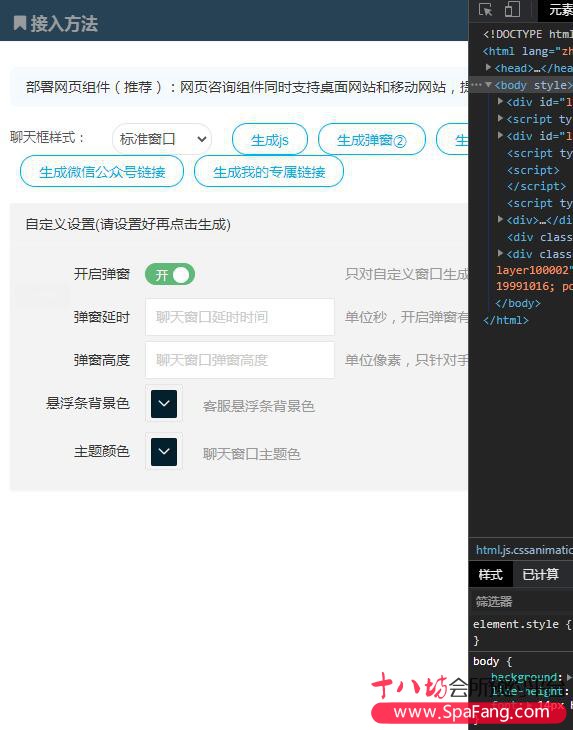Image resolution: width=573 pixels, height=730 pixels.
Task: Click 生成微信公众号链接 button
Action: [102, 172]
